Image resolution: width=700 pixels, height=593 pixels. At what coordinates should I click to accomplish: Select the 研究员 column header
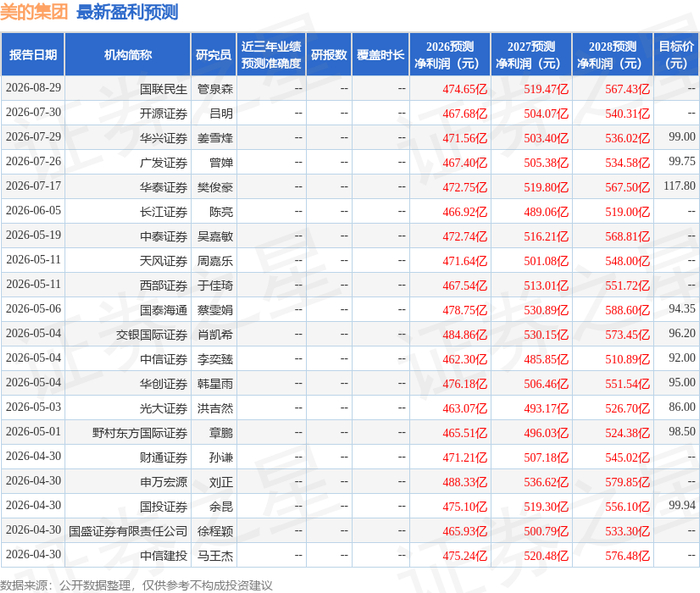pos(213,54)
